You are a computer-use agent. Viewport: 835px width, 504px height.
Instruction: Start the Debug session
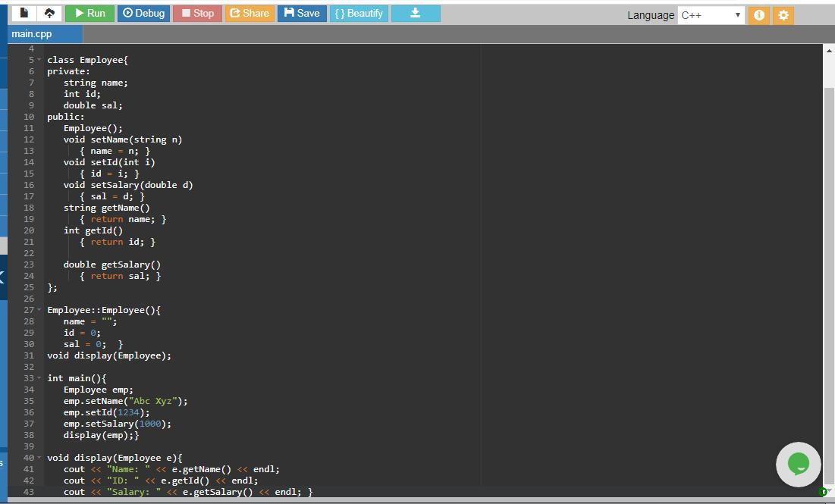tap(143, 14)
